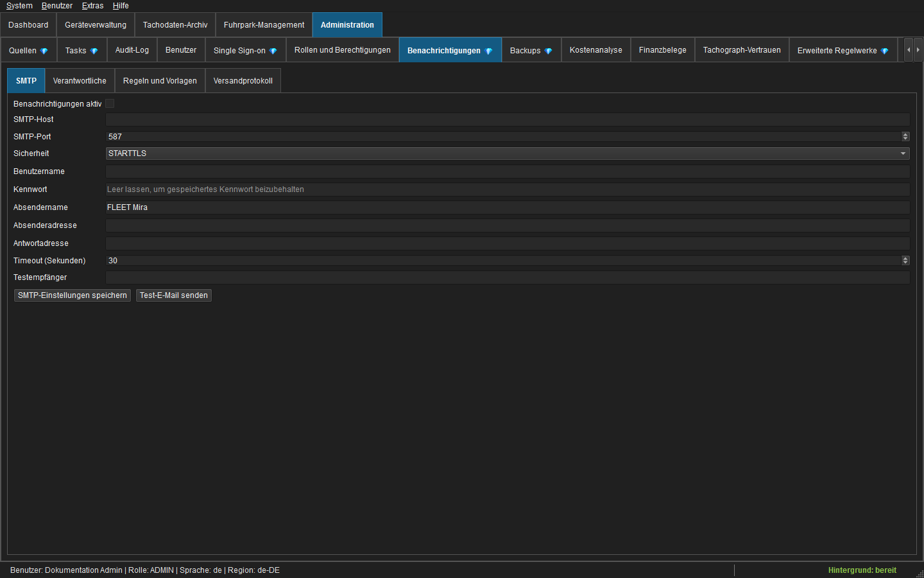The image size is (924, 578).
Task: Switch to the Versandprotokoll tab
Action: click(x=243, y=81)
